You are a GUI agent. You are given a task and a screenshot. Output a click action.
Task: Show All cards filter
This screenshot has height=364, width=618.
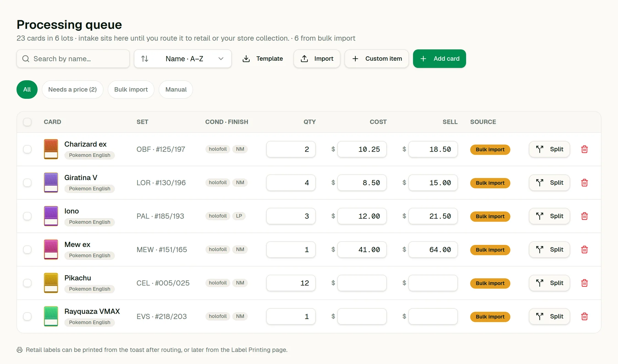[27, 90]
